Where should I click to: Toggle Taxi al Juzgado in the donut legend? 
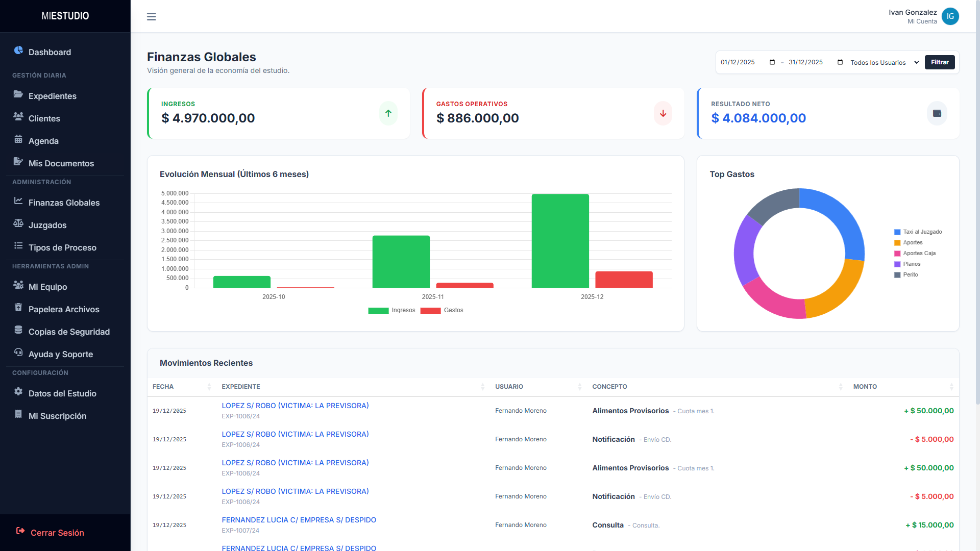[922, 232]
